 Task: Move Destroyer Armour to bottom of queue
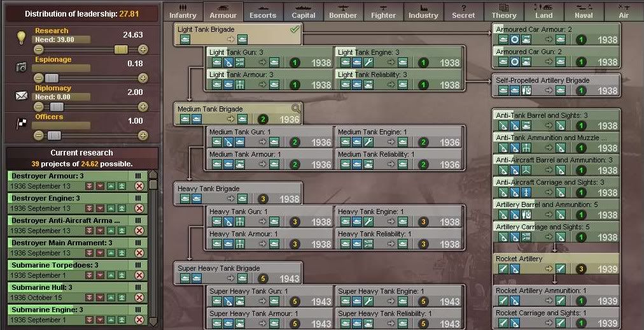pyautogui.click(x=89, y=186)
